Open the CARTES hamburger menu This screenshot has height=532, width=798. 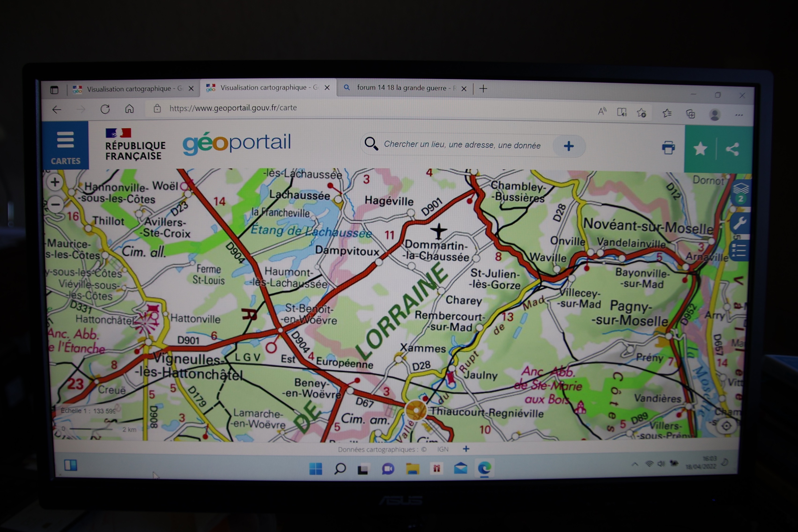click(x=65, y=146)
